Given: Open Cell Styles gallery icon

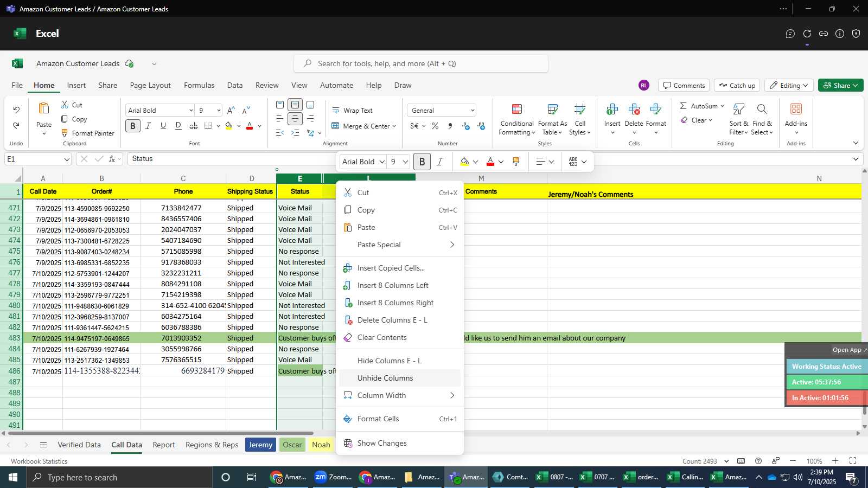Looking at the screenshot, I should point(580,110).
